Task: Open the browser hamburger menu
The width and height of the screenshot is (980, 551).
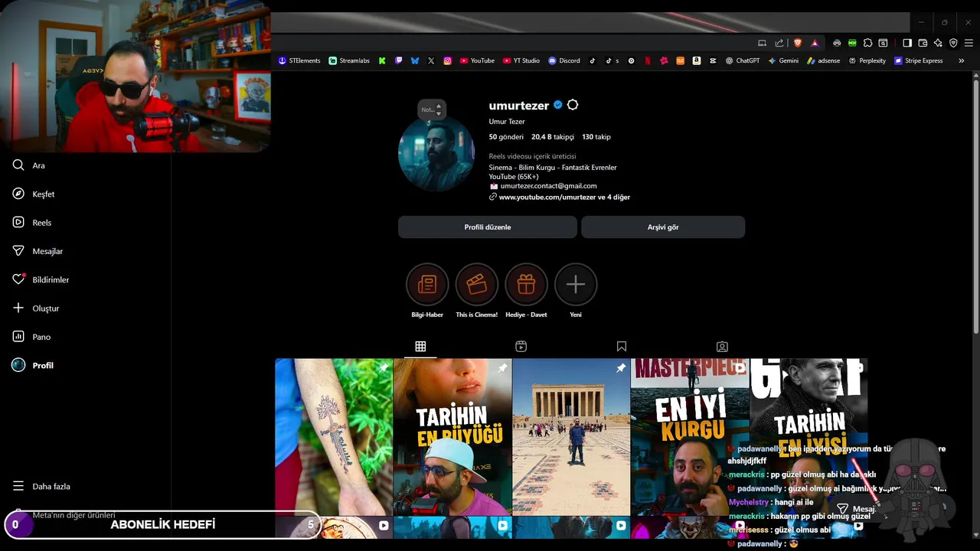Action: (969, 43)
